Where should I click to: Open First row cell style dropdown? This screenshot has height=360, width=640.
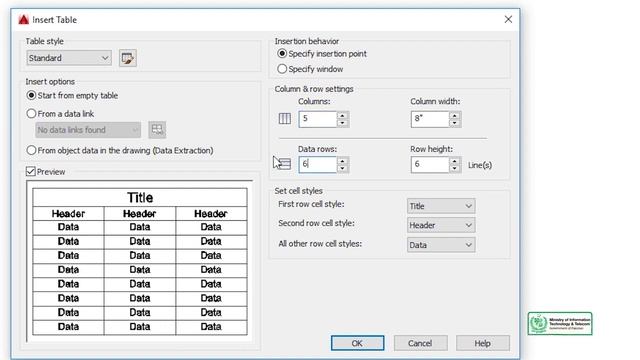point(441,206)
